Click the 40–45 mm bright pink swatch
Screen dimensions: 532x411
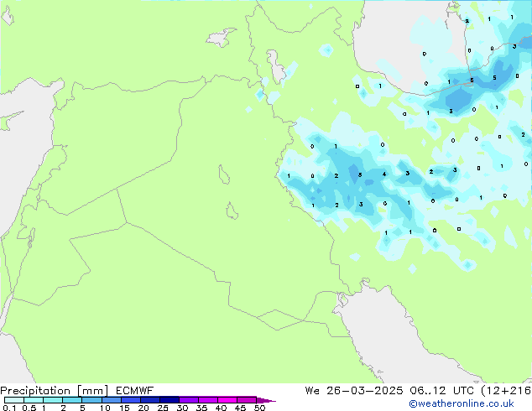227,400
